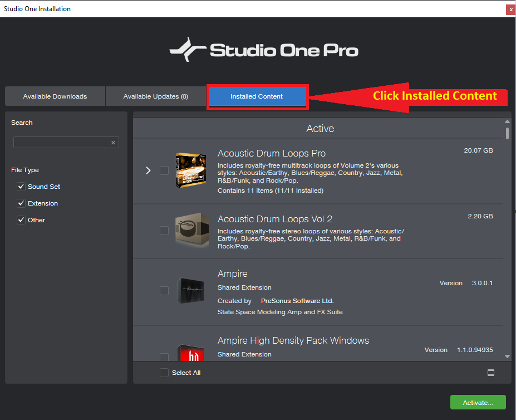The height and width of the screenshot is (420, 516).
Task: Click the Acoustic Drum Loops Vol 2 icon
Action: pyautogui.click(x=192, y=230)
